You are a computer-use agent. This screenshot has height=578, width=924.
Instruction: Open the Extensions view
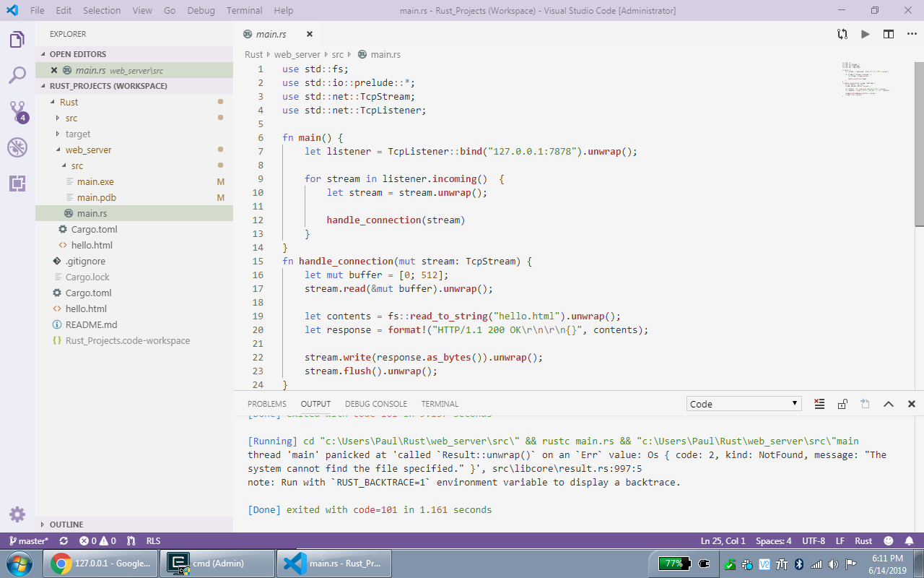(x=17, y=184)
